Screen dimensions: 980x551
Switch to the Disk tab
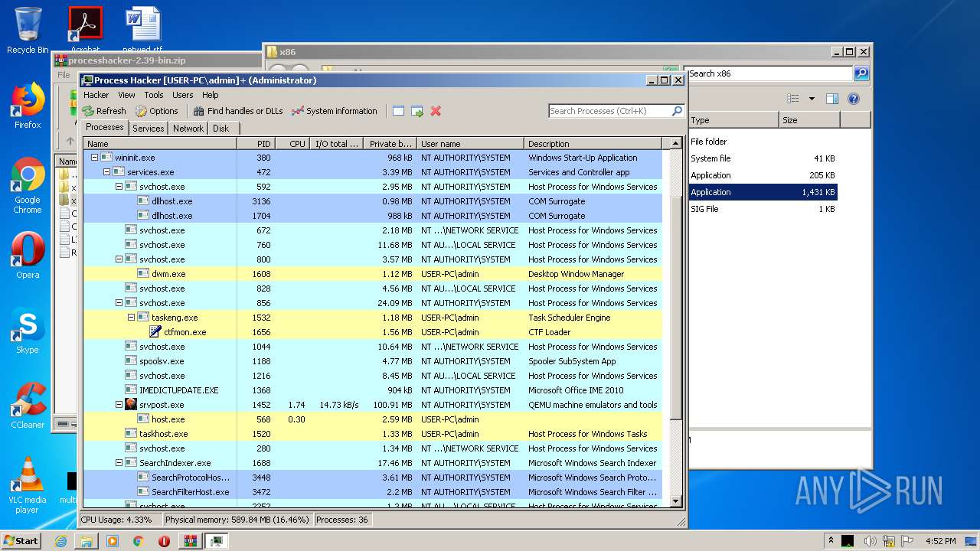(221, 129)
